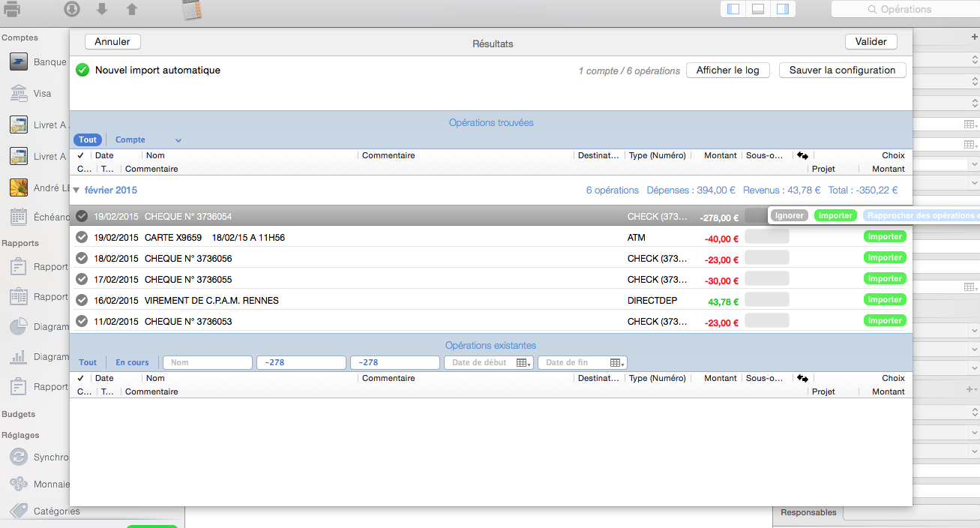Open the Échéancier calendar icon

tap(19, 217)
